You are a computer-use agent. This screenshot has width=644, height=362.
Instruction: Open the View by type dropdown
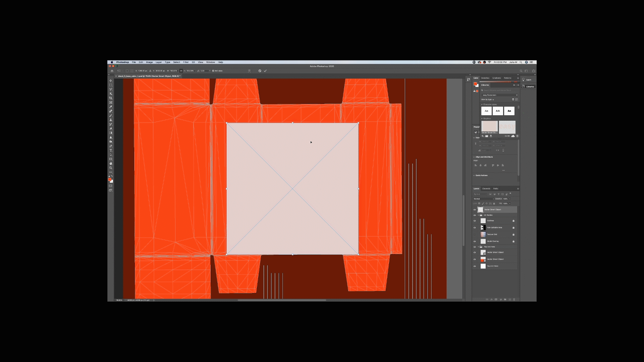click(x=488, y=100)
